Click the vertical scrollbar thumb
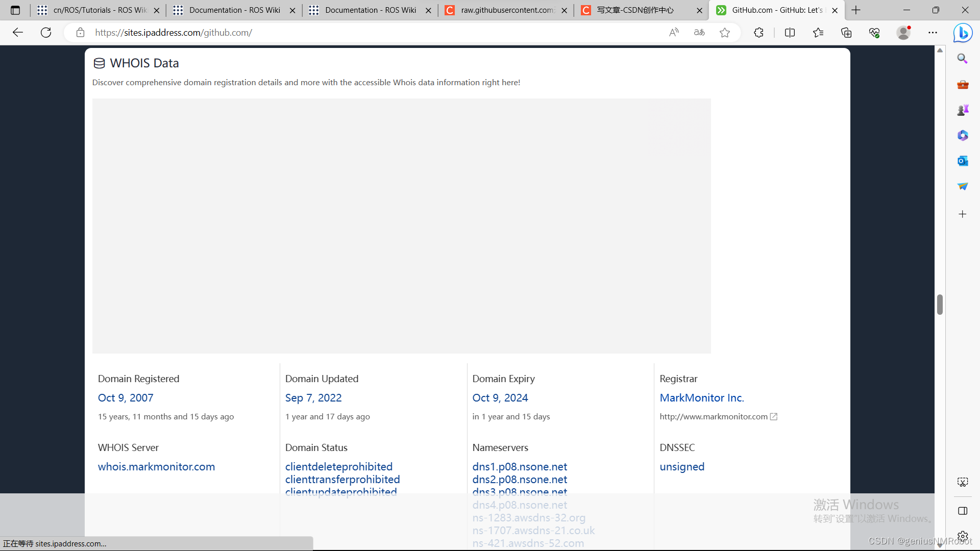Screen dimensions: 980x551 (x=940, y=305)
